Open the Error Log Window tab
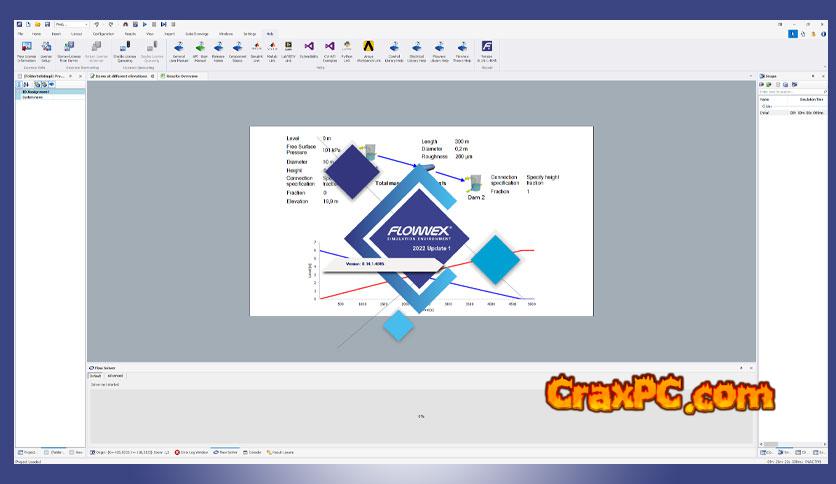The image size is (836, 484). pyautogui.click(x=191, y=453)
